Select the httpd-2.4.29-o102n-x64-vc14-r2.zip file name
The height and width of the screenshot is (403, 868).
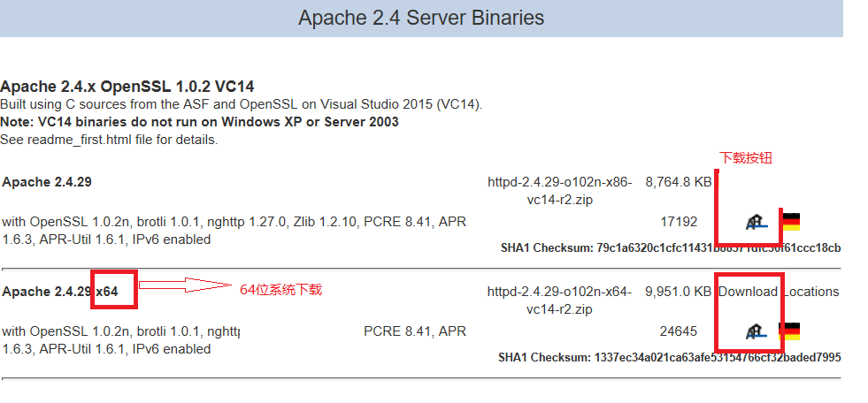coord(560,300)
